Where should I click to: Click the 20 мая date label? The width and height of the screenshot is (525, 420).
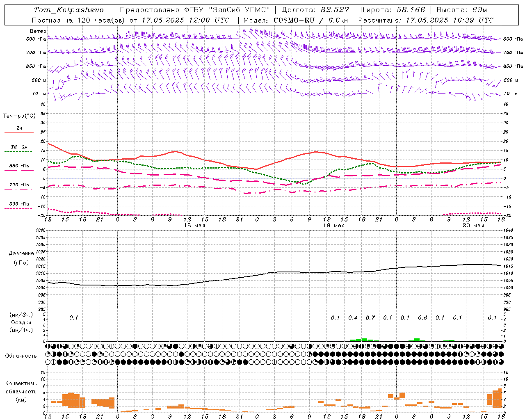[473, 226]
